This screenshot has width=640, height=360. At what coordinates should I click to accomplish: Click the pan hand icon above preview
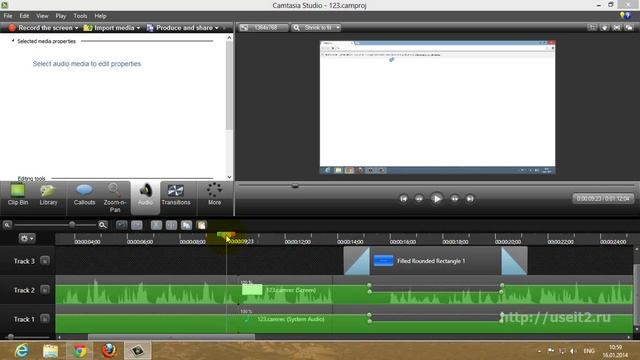coord(604,27)
